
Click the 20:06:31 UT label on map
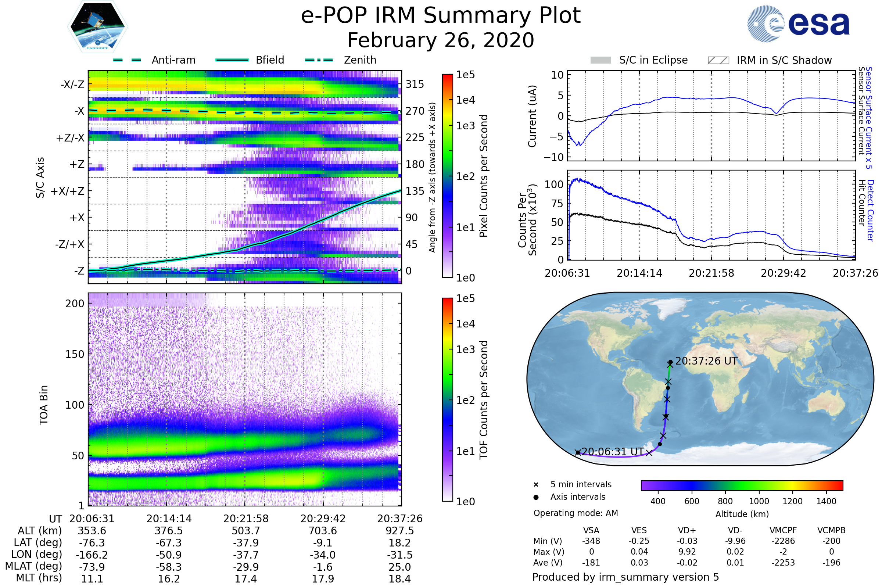tap(612, 452)
